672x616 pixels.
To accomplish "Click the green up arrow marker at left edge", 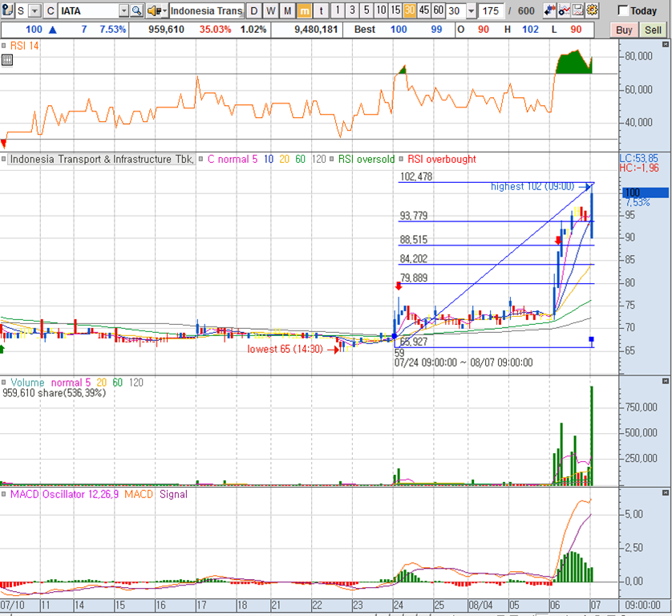I will click(2, 349).
